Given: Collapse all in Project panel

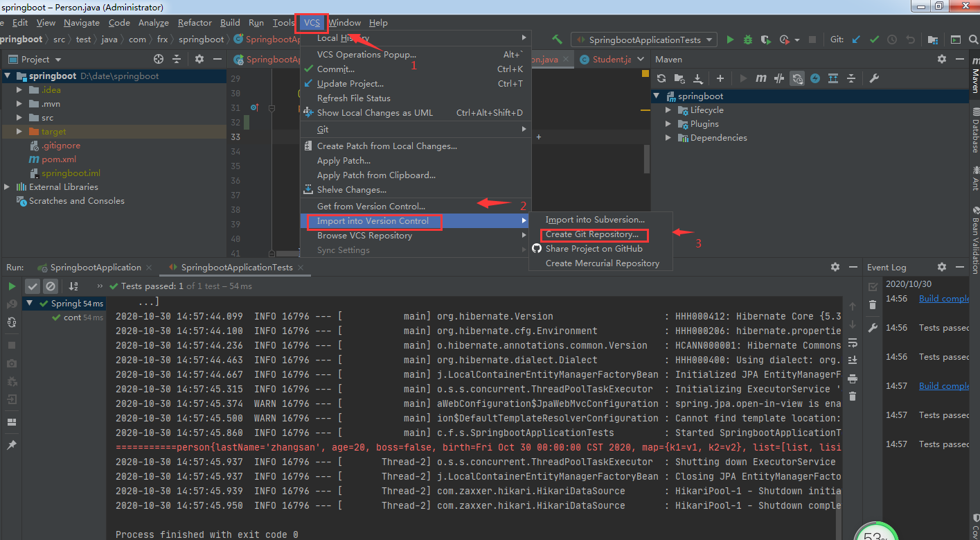Looking at the screenshot, I should point(177,59).
